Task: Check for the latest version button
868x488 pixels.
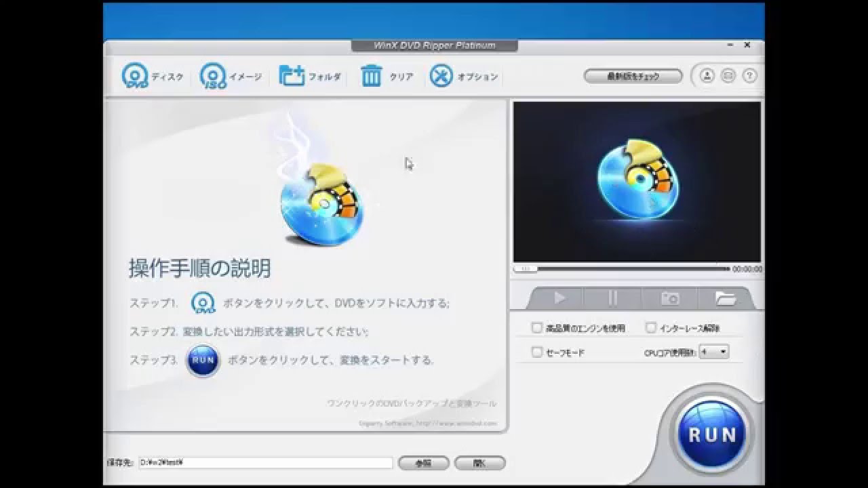Action: click(633, 77)
